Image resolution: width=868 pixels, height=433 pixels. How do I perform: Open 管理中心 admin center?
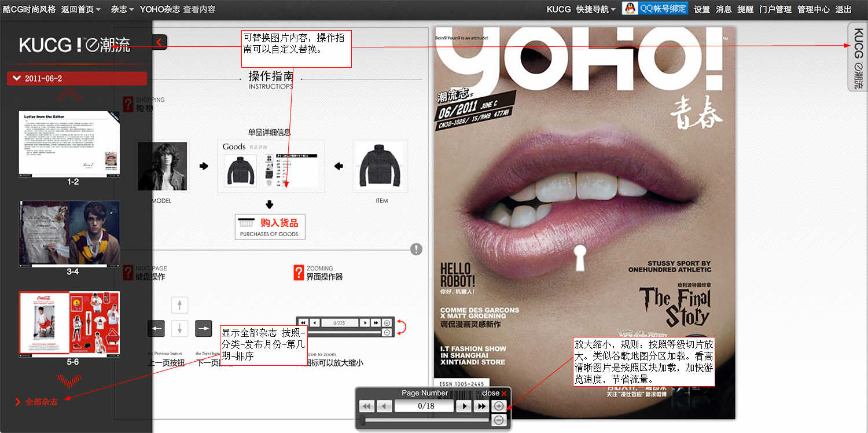813,9
